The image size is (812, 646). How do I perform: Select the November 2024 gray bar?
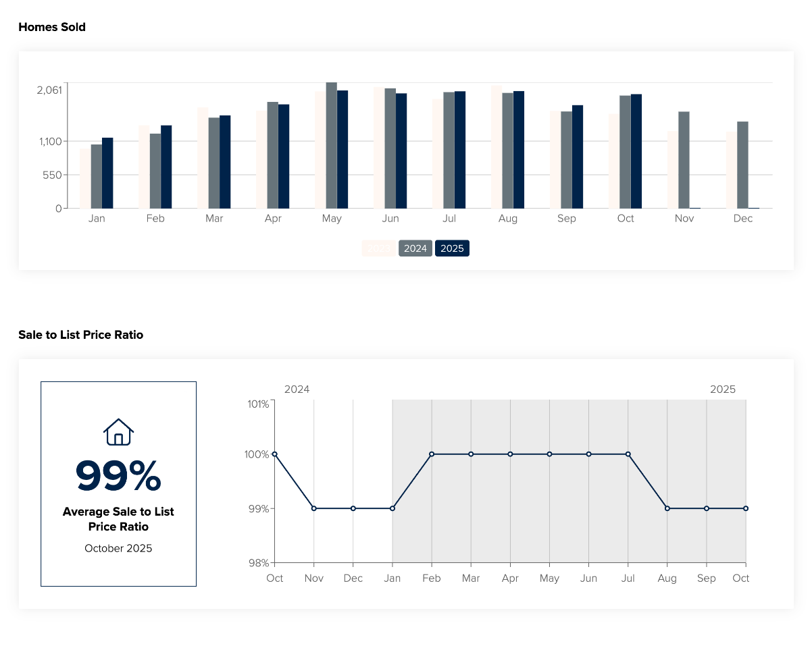[684, 160]
